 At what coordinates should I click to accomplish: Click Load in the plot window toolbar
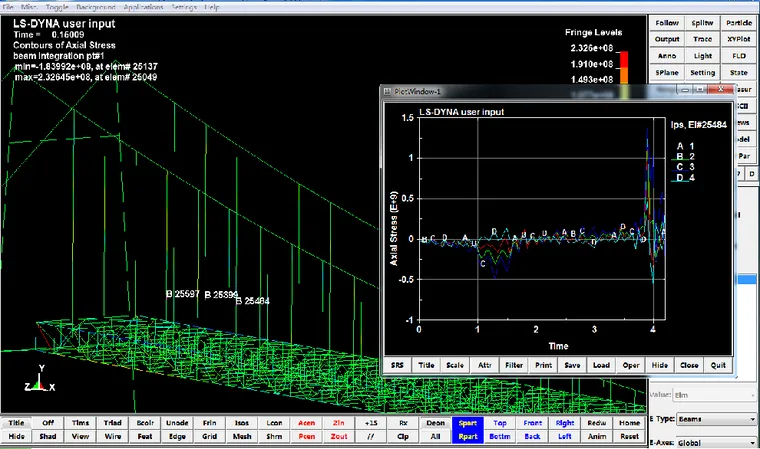click(602, 365)
